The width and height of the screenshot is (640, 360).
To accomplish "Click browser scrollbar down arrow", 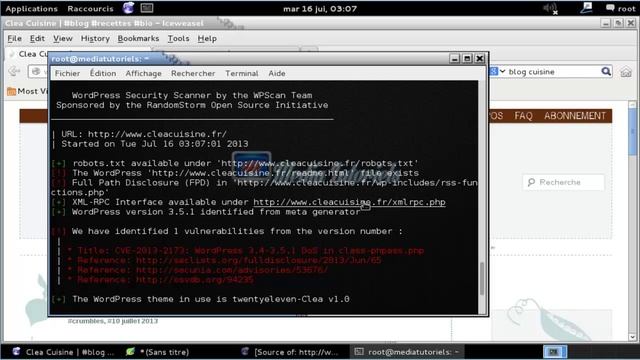I will click(x=633, y=337).
